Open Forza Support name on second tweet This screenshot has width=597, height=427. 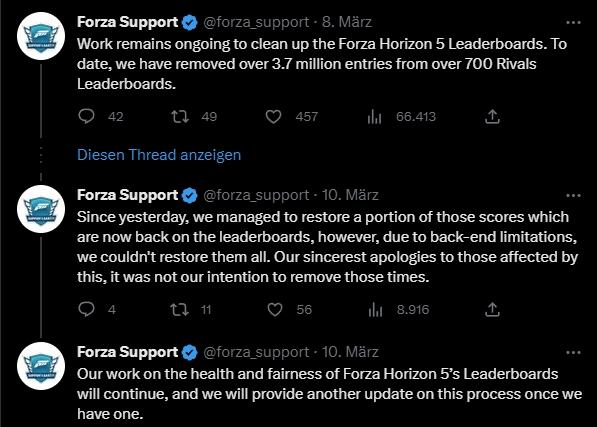(127, 195)
